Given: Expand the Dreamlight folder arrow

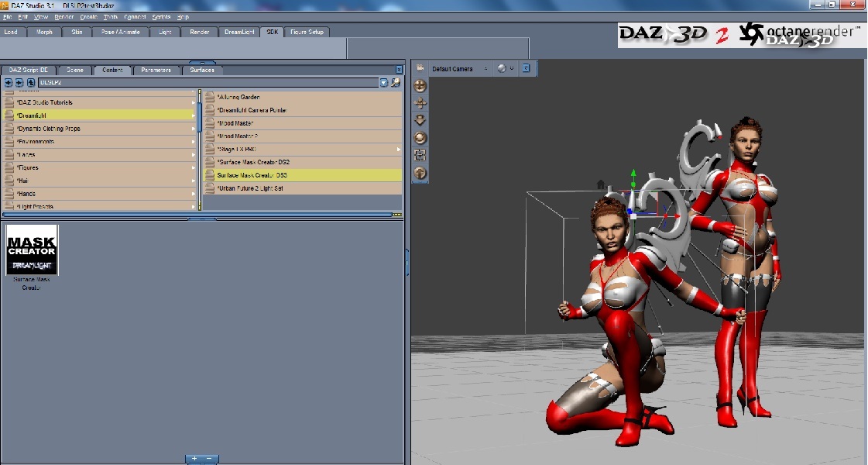Looking at the screenshot, I should click(x=194, y=115).
